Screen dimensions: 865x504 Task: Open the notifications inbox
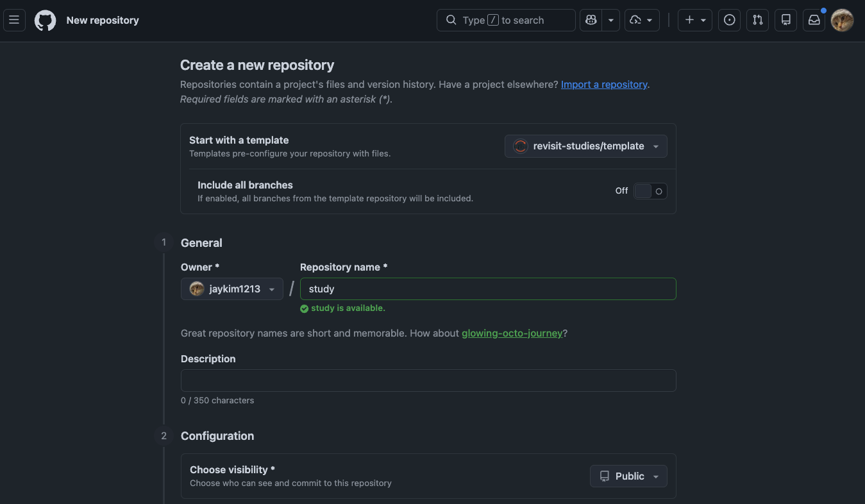pyautogui.click(x=814, y=21)
